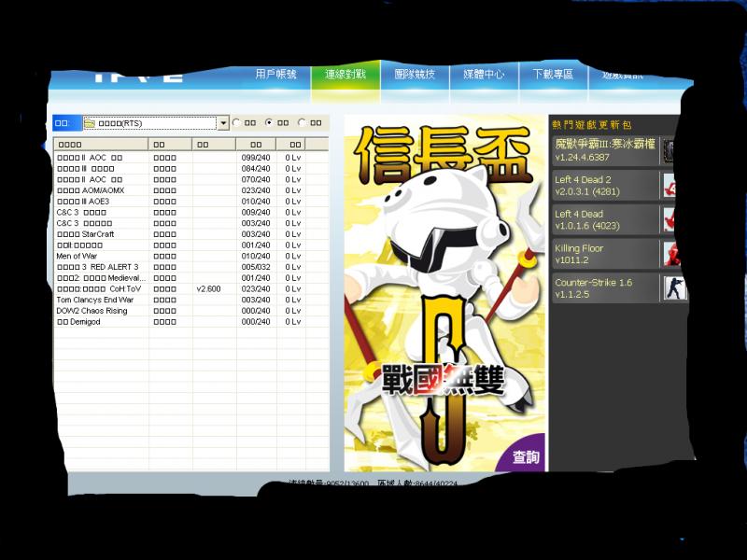Switch to the 連線對戰 tab
The image size is (747, 560).
345,75
